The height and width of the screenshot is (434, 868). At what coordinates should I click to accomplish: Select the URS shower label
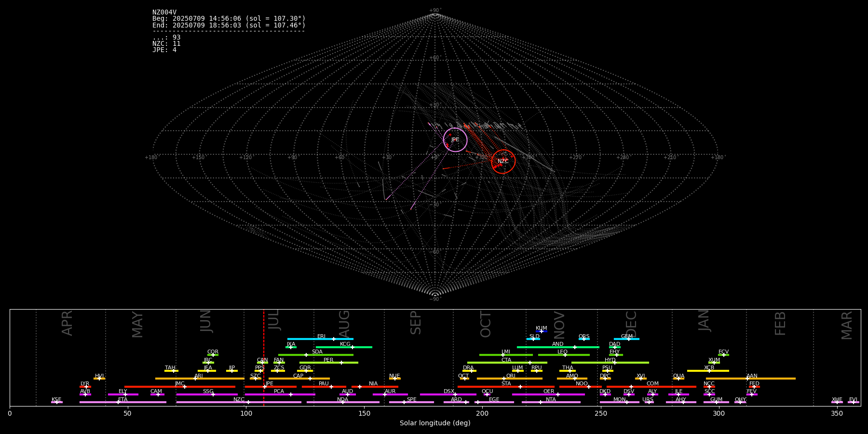coord(648,400)
